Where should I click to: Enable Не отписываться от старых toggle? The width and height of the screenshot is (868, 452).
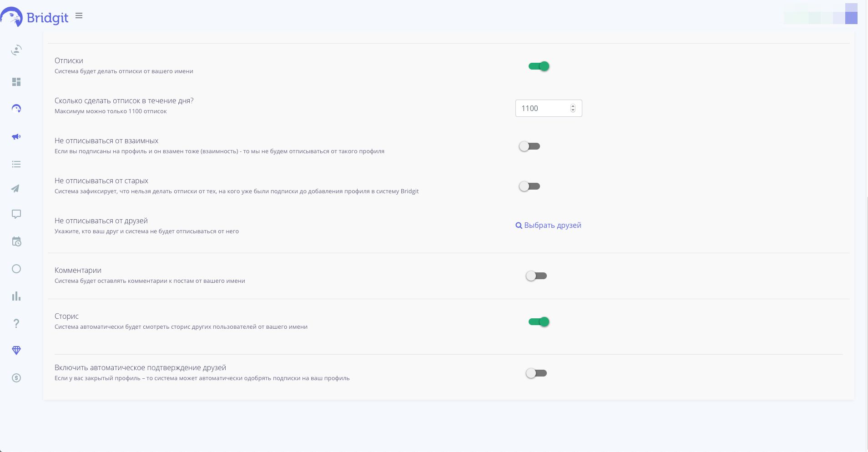[530, 186]
